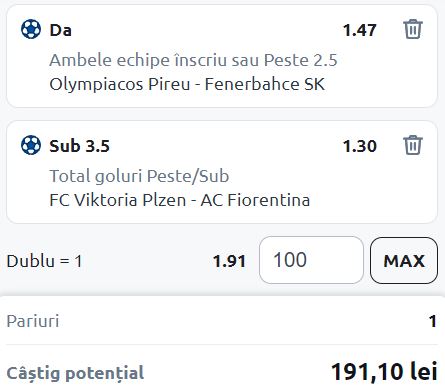Remove the Sub 3.5 selection with trash icon

(x=413, y=145)
